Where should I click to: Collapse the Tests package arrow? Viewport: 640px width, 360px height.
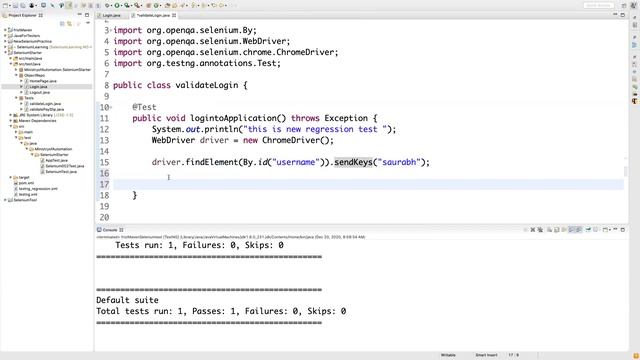point(16,98)
